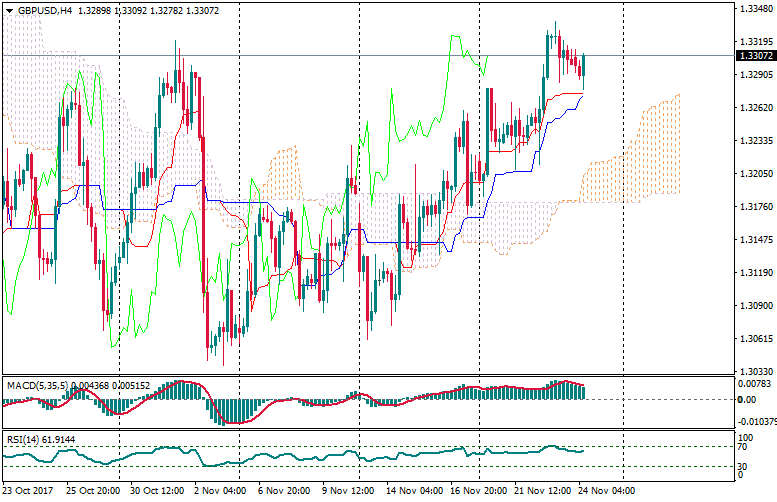777x502 pixels.
Task: Click the RSI 70 level label
Action: pos(745,447)
